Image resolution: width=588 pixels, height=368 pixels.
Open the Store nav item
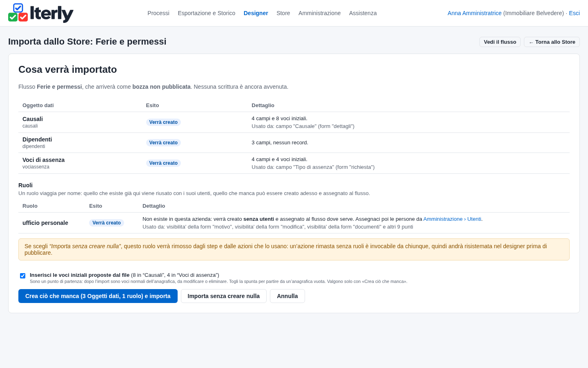tap(283, 13)
